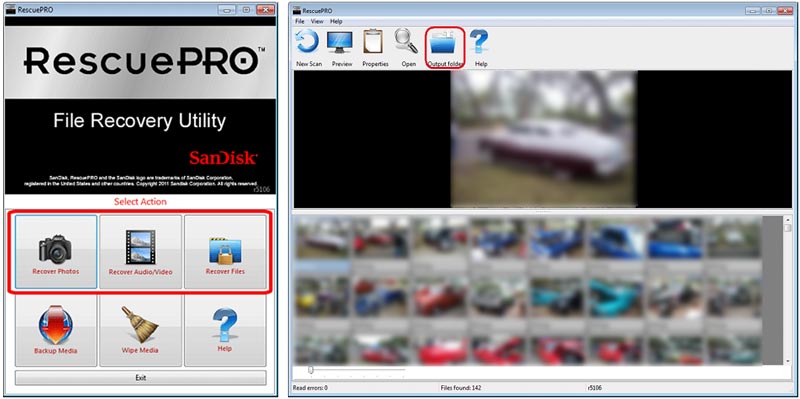Viewport: 800px width, 399px height.
Task: Open the File menu
Action: point(299,21)
